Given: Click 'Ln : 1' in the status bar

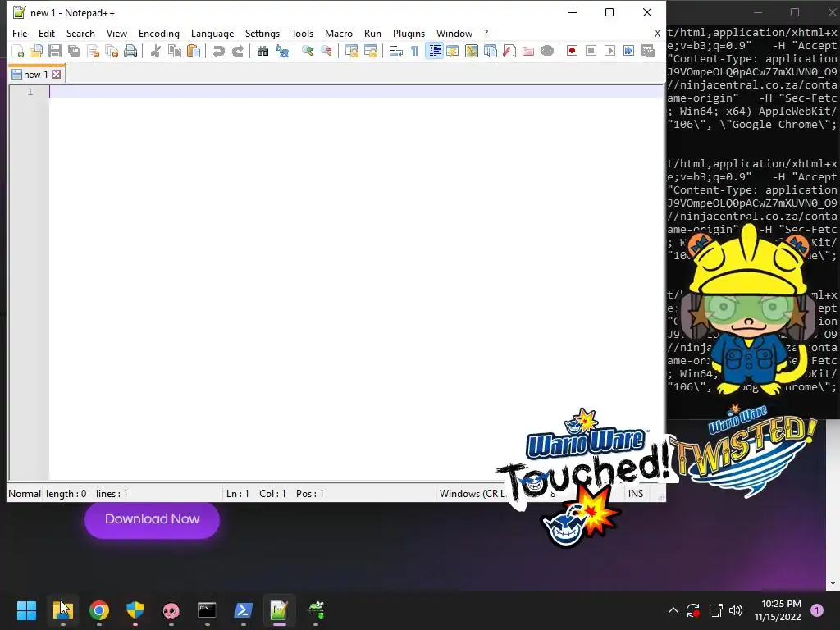Looking at the screenshot, I should 237,493.
